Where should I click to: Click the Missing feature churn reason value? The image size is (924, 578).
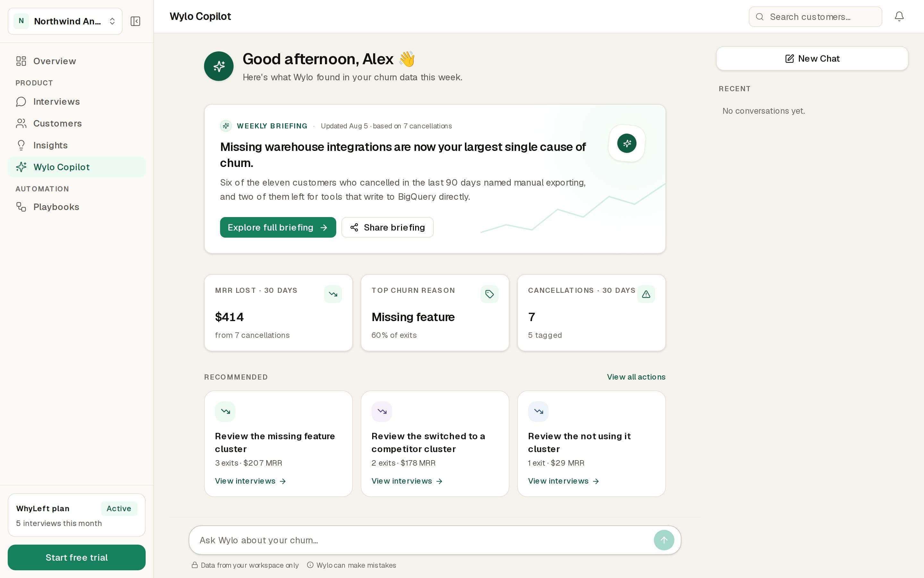tap(413, 317)
